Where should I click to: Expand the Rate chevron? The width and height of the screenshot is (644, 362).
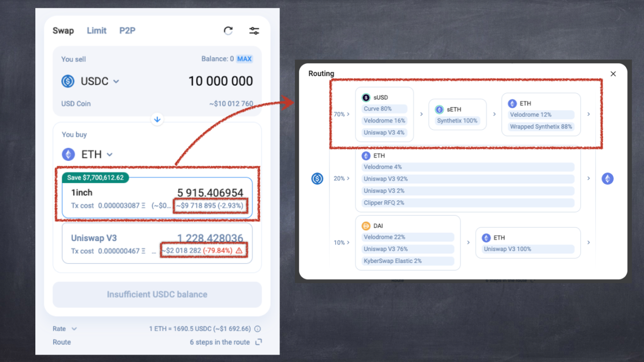coord(74,329)
